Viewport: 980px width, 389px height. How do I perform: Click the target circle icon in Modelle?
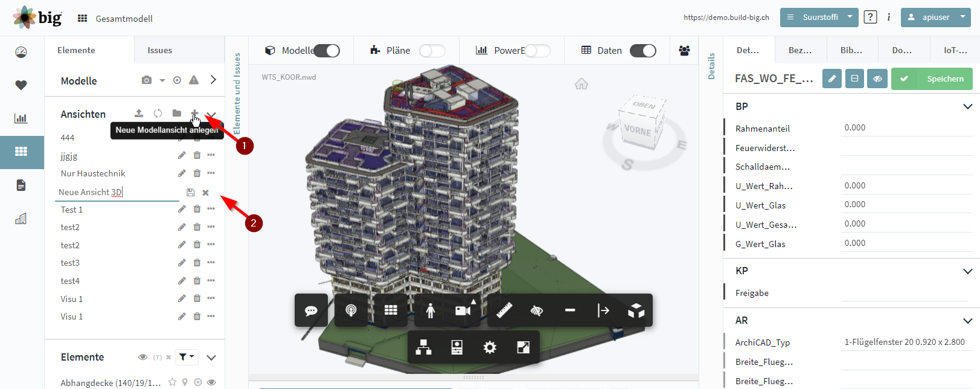tap(177, 80)
